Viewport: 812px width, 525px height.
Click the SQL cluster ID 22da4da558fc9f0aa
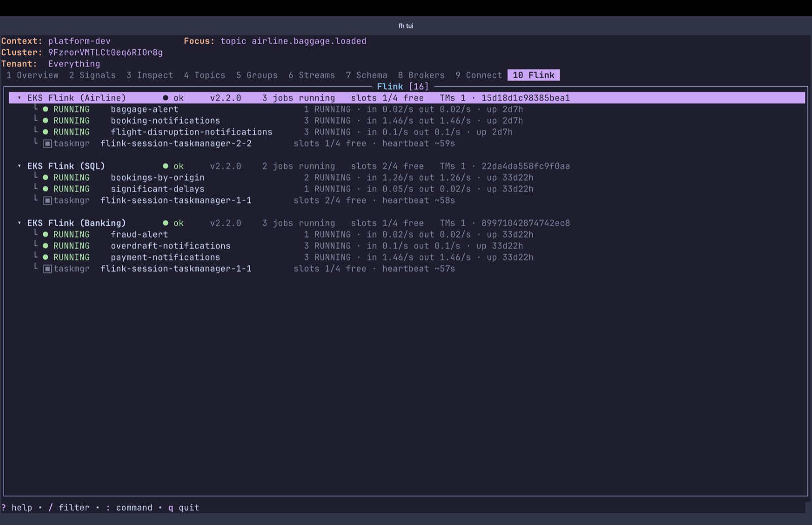pyautogui.click(x=526, y=166)
